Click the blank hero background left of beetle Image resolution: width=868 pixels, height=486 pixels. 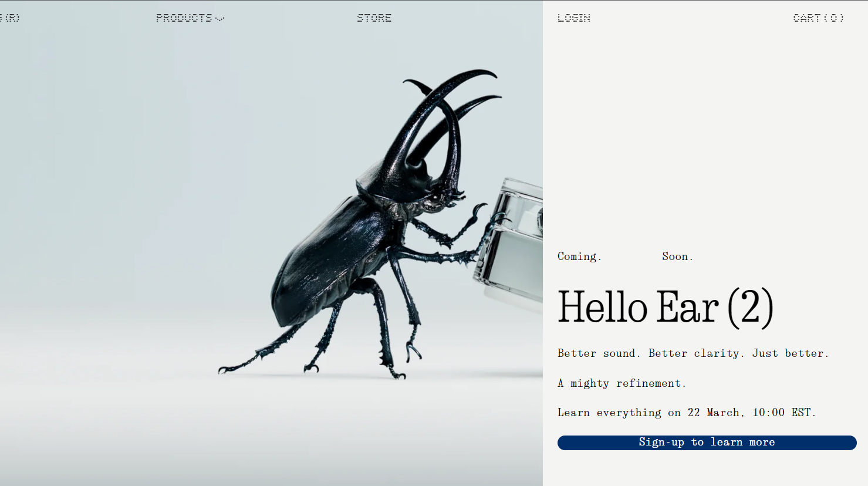coord(117,205)
